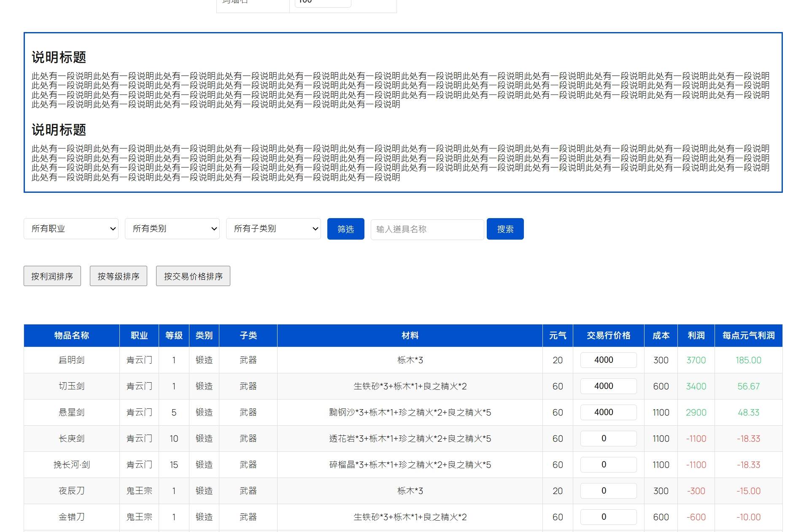Click the 利润 column header
801x532 pixels.
click(x=696, y=335)
